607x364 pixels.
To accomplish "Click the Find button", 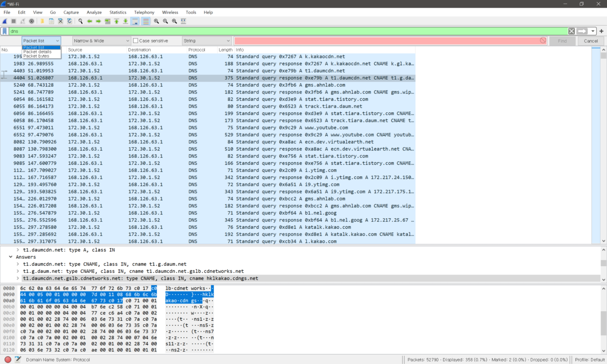I will pos(562,41).
